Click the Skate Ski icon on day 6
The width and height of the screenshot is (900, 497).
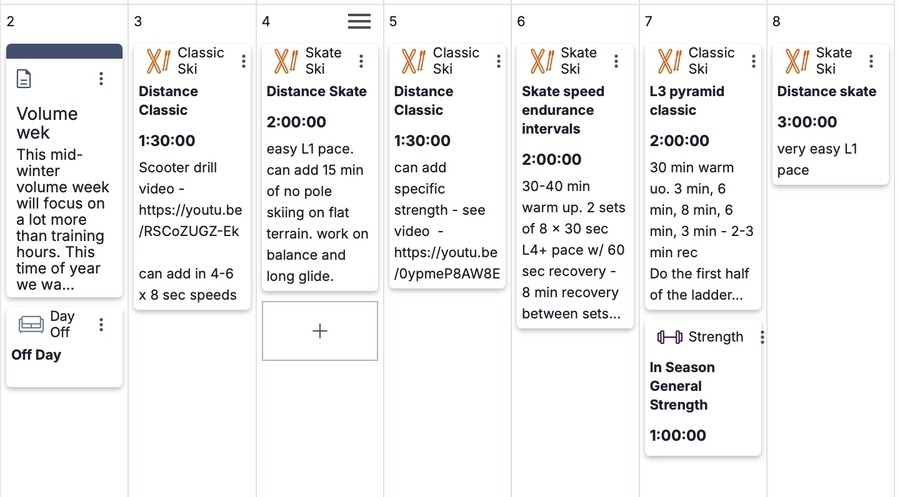541,61
